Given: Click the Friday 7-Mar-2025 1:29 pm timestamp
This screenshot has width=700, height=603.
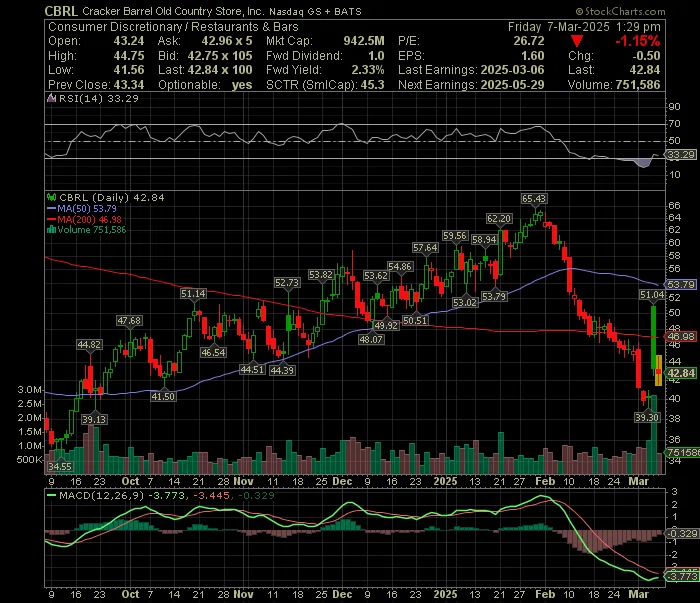Looking at the screenshot, I should click(x=584, y=27).
